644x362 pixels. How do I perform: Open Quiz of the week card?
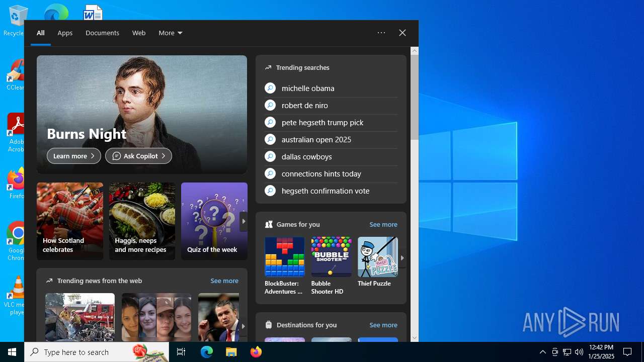point(214,221)
